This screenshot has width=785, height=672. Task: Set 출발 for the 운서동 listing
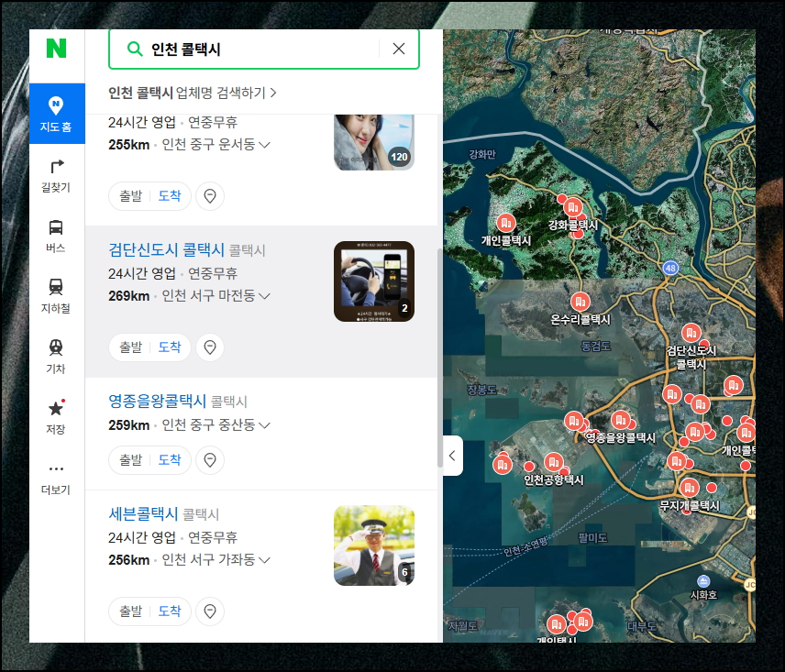click(130, 195)
